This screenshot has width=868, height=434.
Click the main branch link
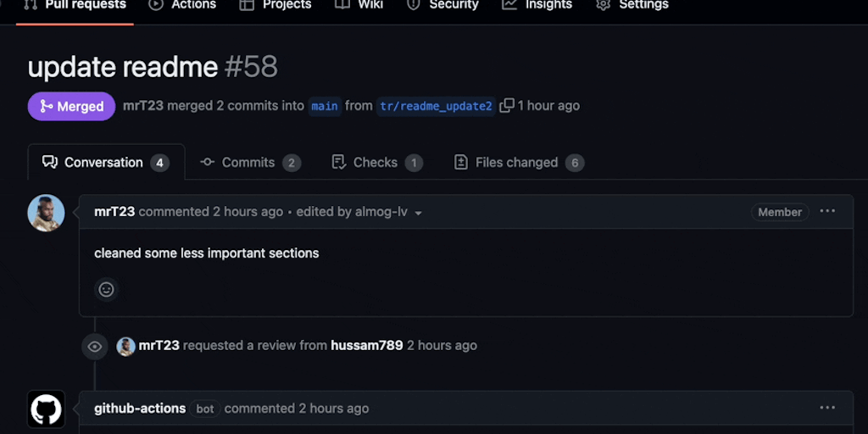pos(325,106)
